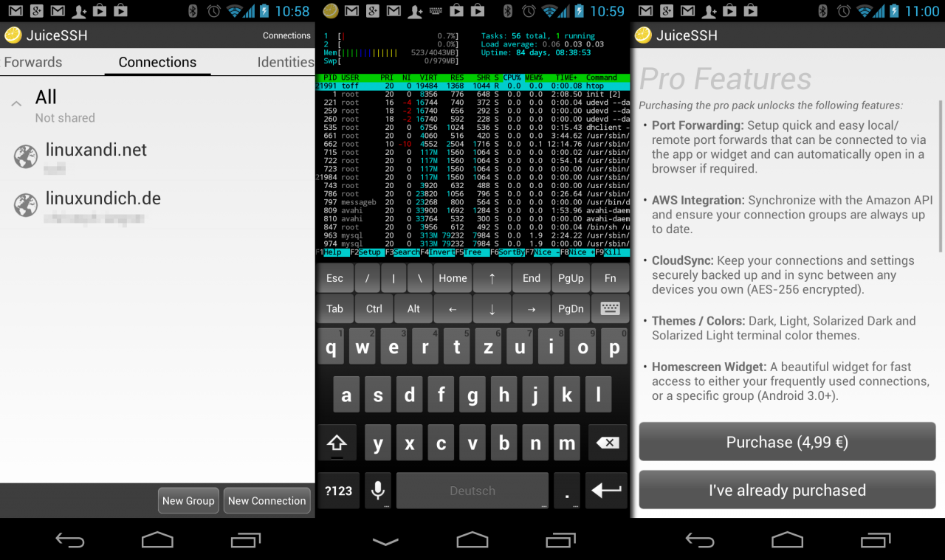Tap the backspace key on the keyboard
The height and width of the screenshot is (560, 945).
pyautogui.click(x=607, y=443)
